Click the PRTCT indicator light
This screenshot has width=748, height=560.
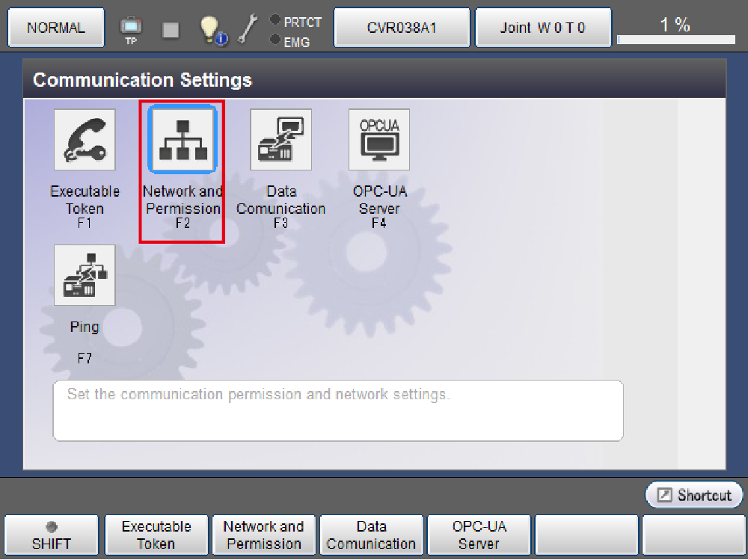(275, 21)
